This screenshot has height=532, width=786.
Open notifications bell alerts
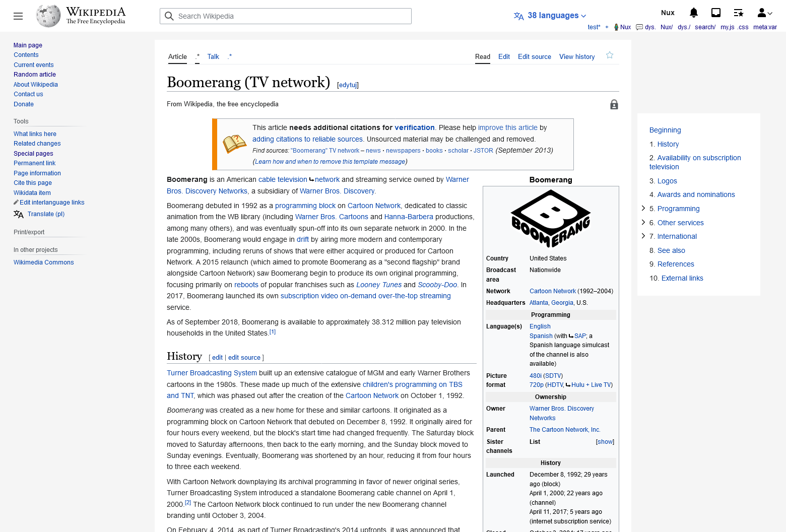tap(694, 13)
